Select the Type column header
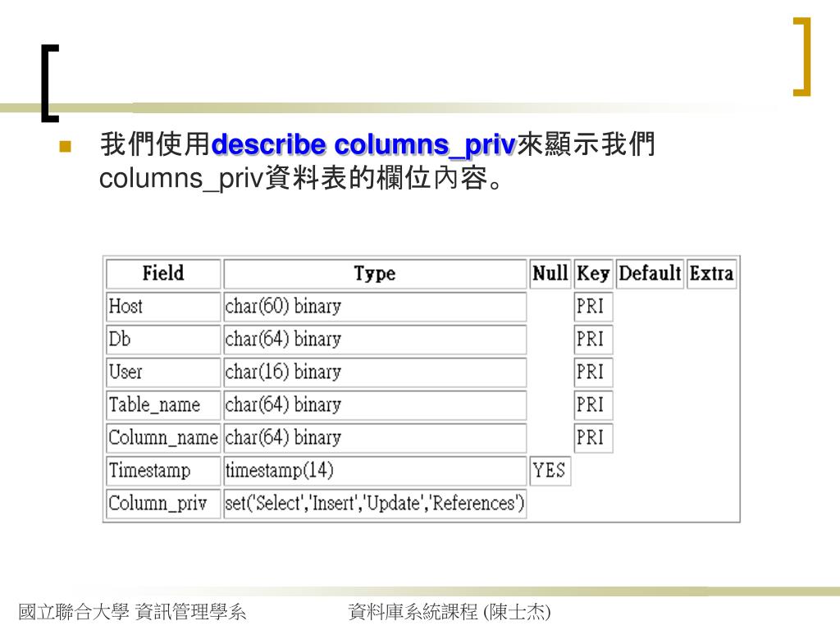840x630 pixels. pos(375,274)
